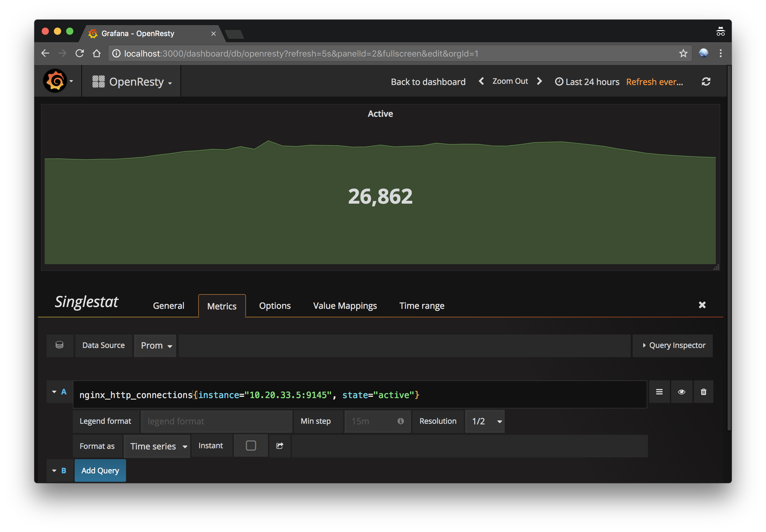The image size is (766, 532).
Task: Shift time range forward with right chevron
Action: [539, 81]
